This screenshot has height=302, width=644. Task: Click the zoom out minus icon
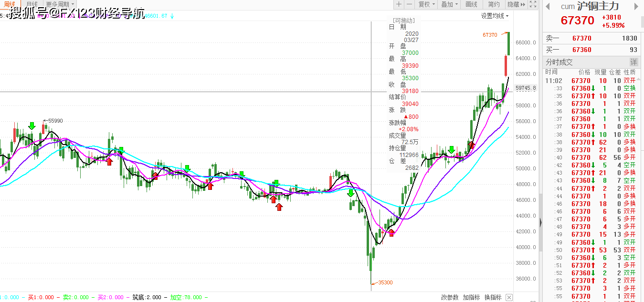410,4
